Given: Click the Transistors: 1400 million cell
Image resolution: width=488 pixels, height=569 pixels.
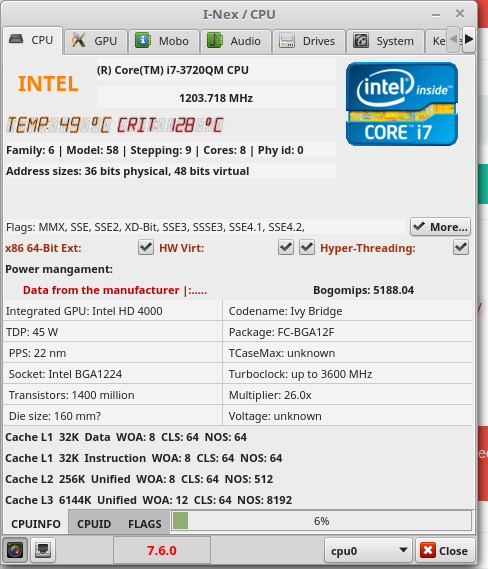Looking at the screenshot, I should point(112,395).
